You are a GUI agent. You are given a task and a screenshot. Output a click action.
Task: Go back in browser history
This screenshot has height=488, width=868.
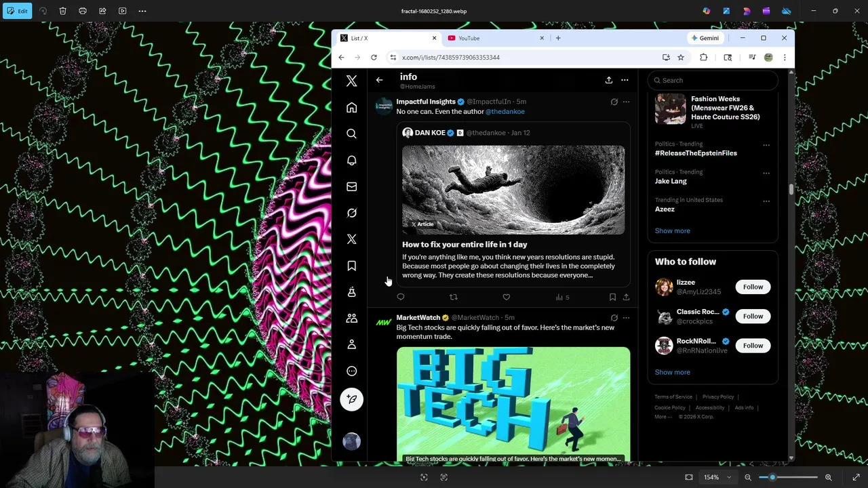point(341,58)
